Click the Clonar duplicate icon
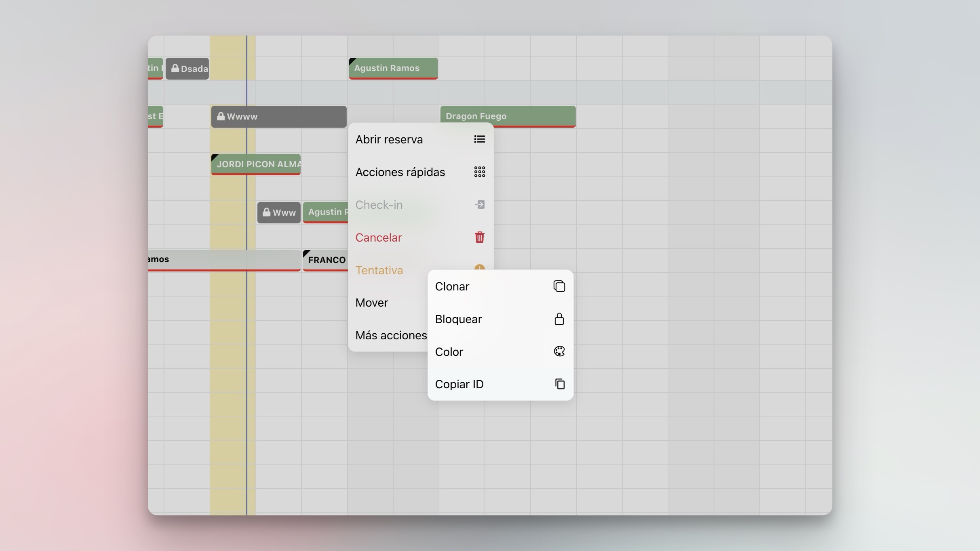Screen dimensions: 980x551 click(559, 286)
